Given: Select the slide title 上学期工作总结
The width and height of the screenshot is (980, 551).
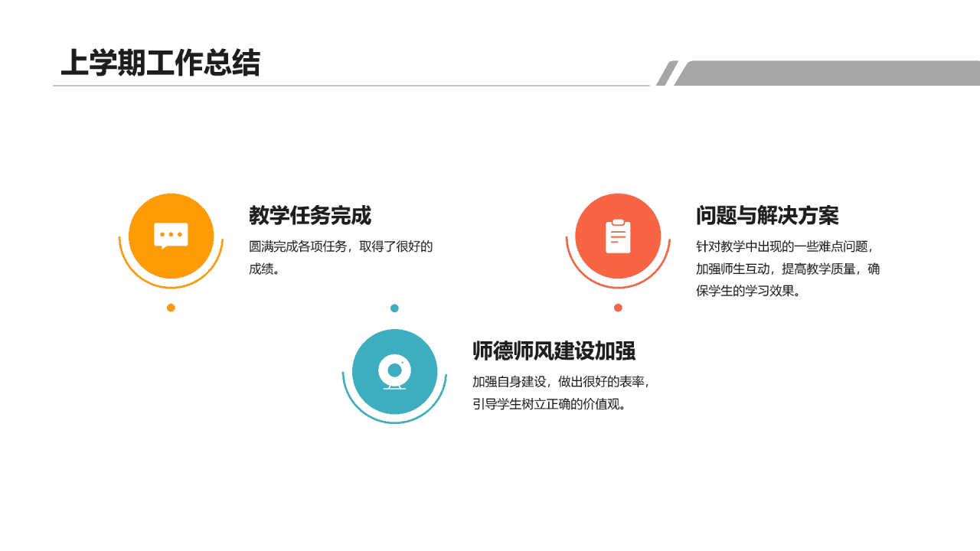Looking at the screenshot, I should tap(160, 64).
